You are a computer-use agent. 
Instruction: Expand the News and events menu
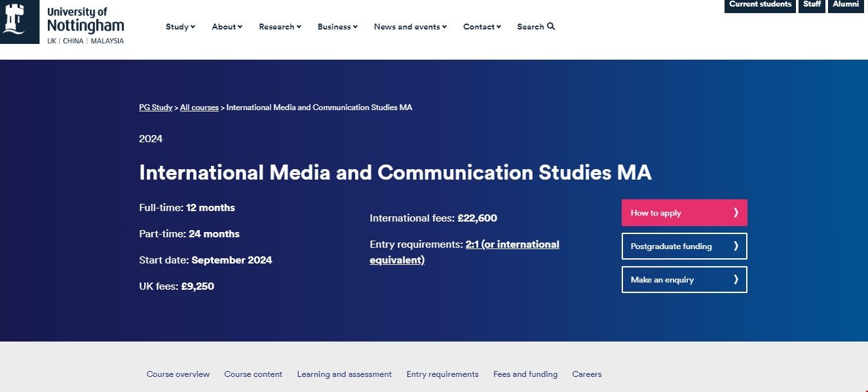[x=410, y=27]
